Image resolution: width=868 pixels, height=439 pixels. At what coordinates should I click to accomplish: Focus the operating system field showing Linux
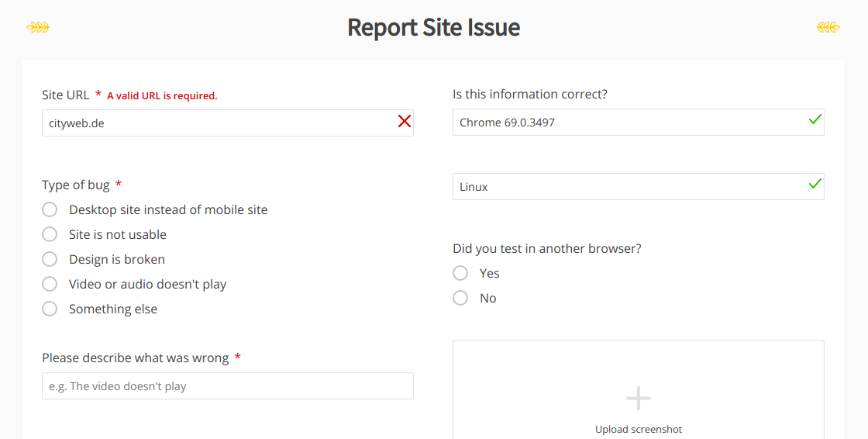click(x=639, y=187)
